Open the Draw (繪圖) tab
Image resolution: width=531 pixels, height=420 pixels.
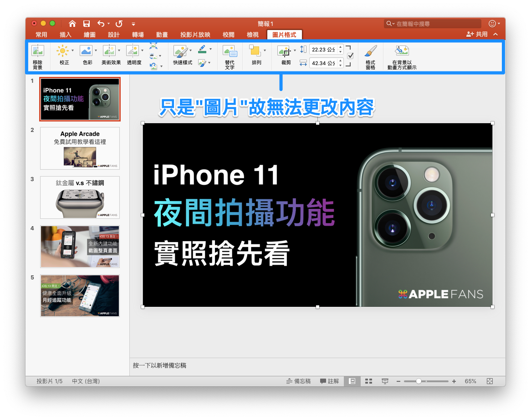89,35
